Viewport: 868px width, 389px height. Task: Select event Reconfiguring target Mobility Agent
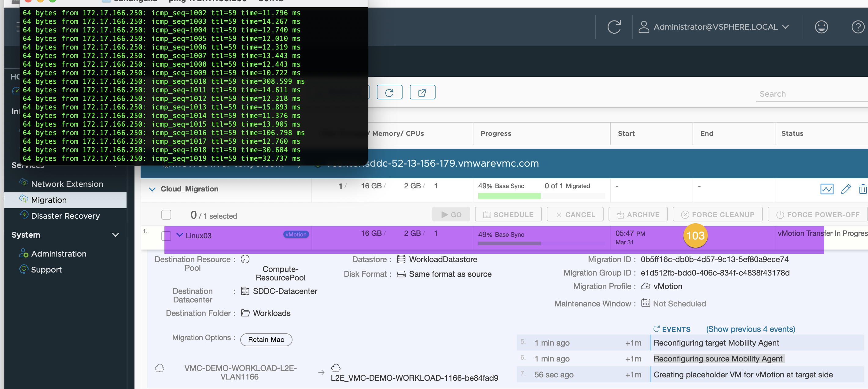tap(716, 343)
